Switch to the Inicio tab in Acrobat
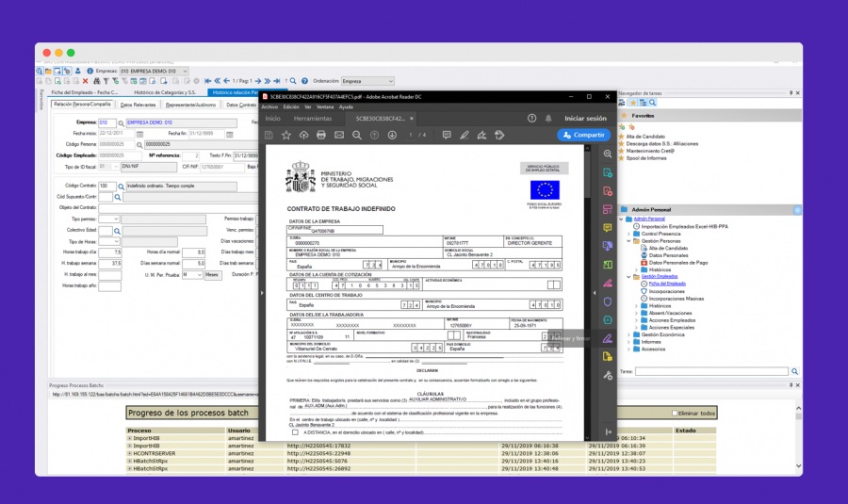Image resolution: width=848 pixels, height=504 pixels. point(272,119)
